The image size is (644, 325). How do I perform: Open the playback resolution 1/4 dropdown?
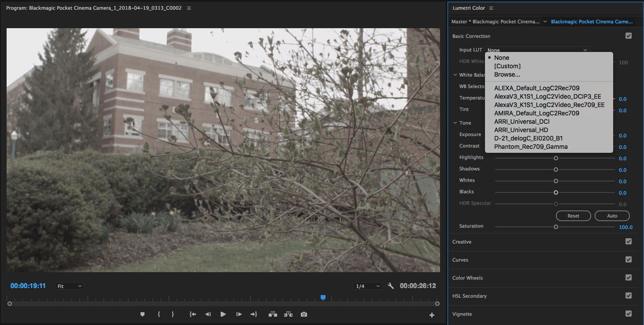coord(367,285)
